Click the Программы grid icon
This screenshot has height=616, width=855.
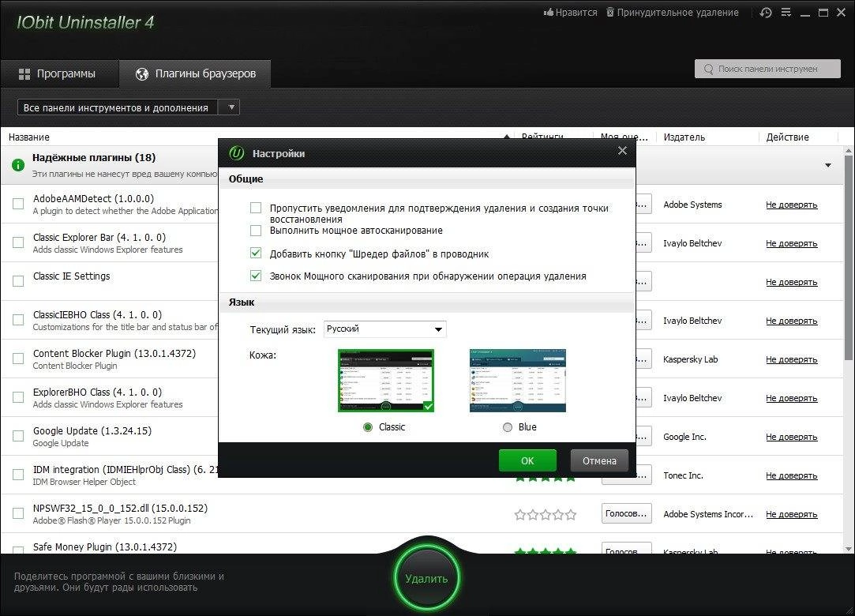(x=24, y=73)
